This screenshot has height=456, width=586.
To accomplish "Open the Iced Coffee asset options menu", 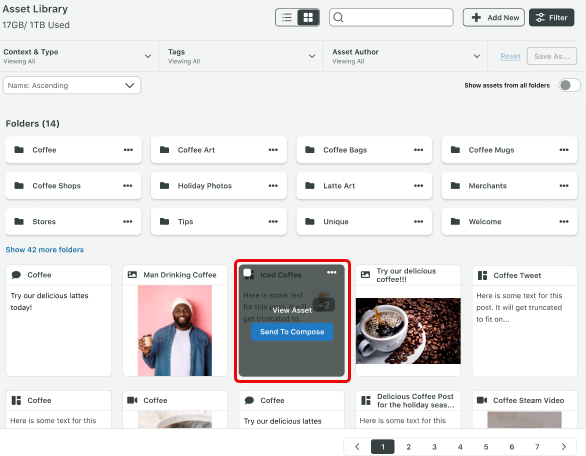I will pos(331,272).
